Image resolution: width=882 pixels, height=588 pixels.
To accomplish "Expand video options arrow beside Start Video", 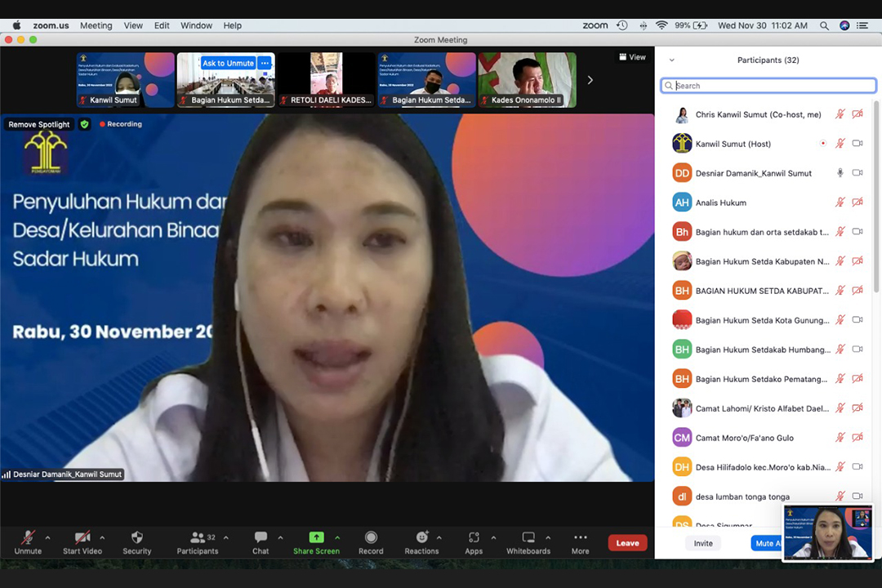I will pyautogui.click(x=102, y=537).
